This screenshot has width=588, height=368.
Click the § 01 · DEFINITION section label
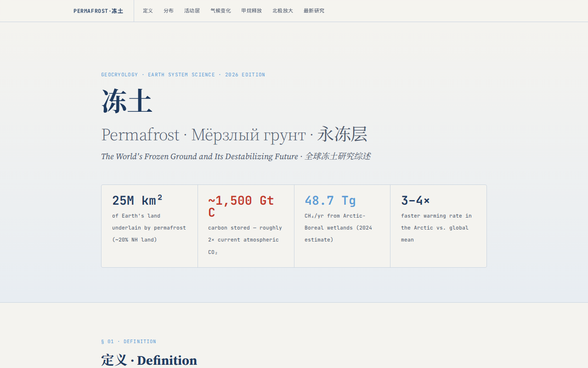[129, 341]
